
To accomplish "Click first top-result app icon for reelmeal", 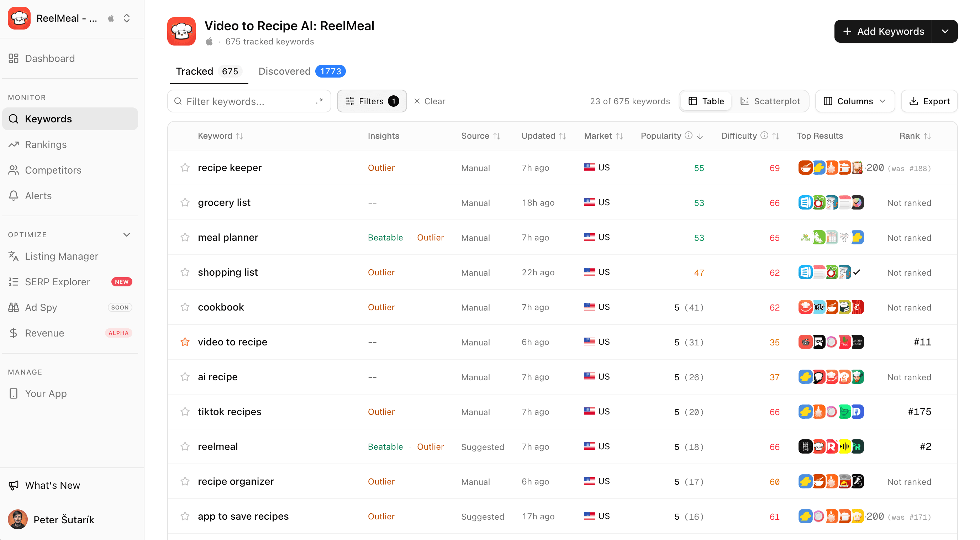I will (805, 446).
